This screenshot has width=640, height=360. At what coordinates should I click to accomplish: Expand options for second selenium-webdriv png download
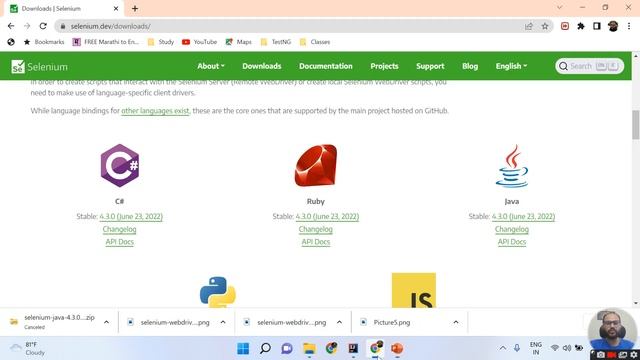pos(339,322)
